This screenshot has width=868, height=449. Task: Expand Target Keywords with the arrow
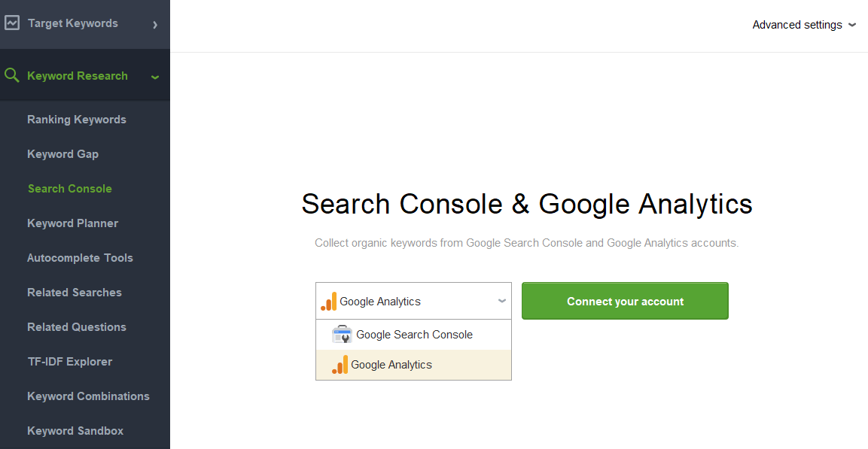pyautogui.click(x=155, y=24)
